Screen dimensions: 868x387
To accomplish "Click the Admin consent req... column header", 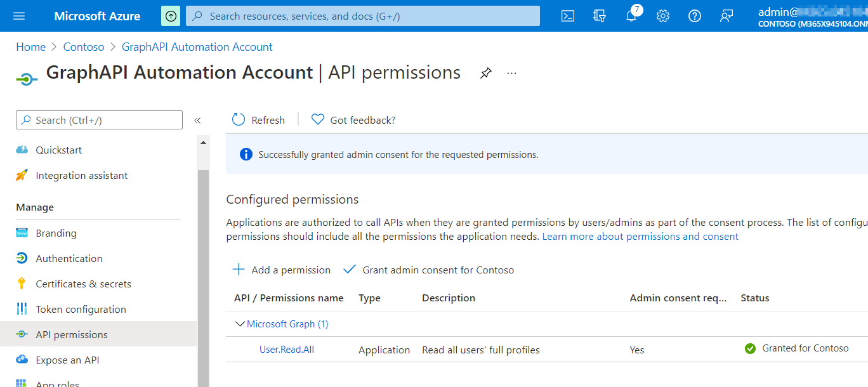I will point(678,298).
